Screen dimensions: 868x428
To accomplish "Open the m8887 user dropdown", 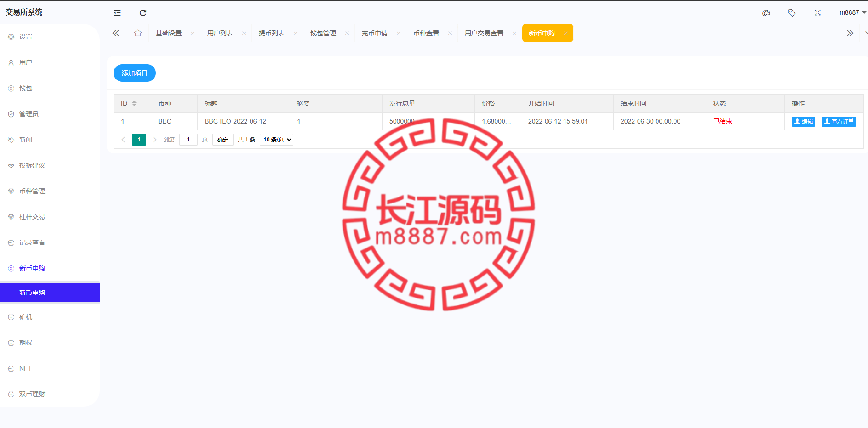I will pos(853,13).
